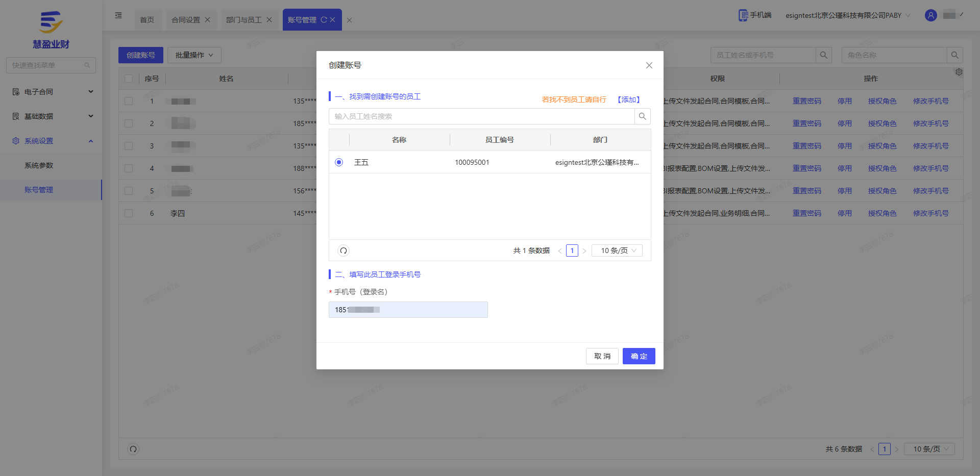Click the 快速查找菜单 input

point(51,65)
